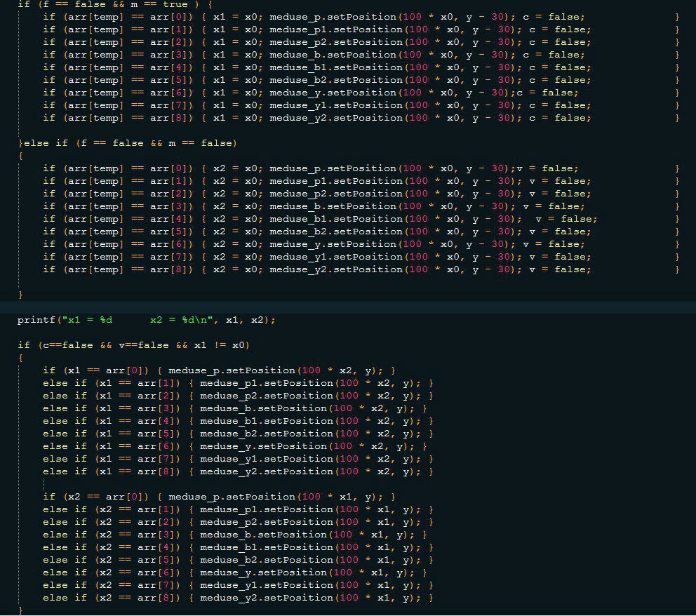The height and width of the screenshot is (616, 696).
Task: Click "x1 = x0" on the arr[2] row
Action: click(235, 42)
